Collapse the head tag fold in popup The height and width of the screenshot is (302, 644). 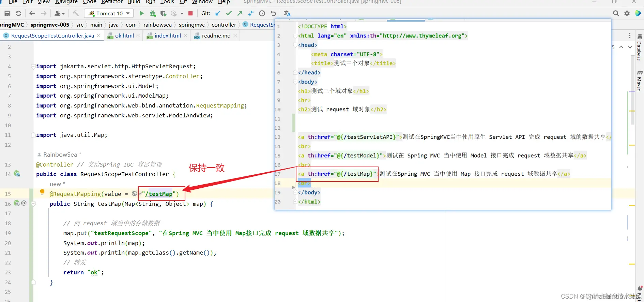coord(295,45)
